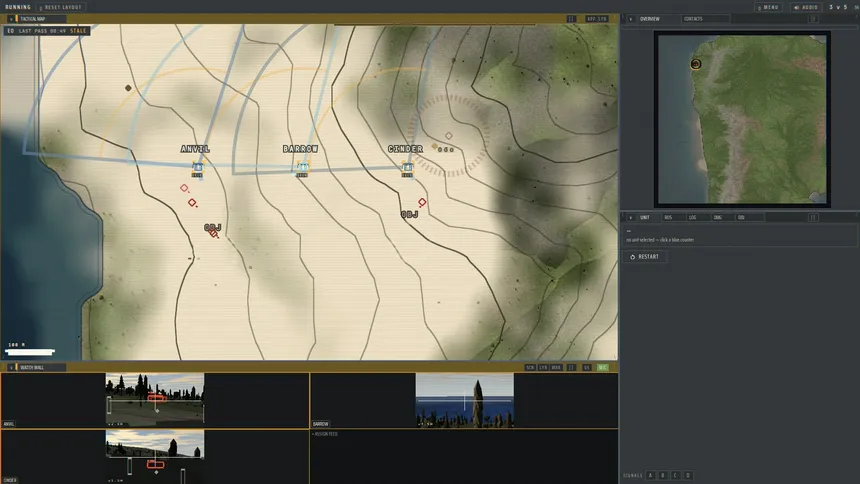Click the red target box in the CINDER feed

(x=155, y=464)
